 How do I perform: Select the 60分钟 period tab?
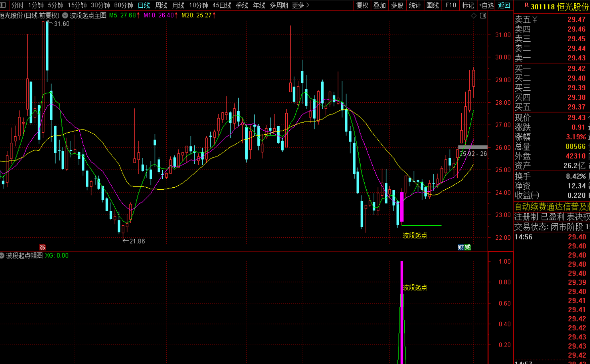(123, 5)
